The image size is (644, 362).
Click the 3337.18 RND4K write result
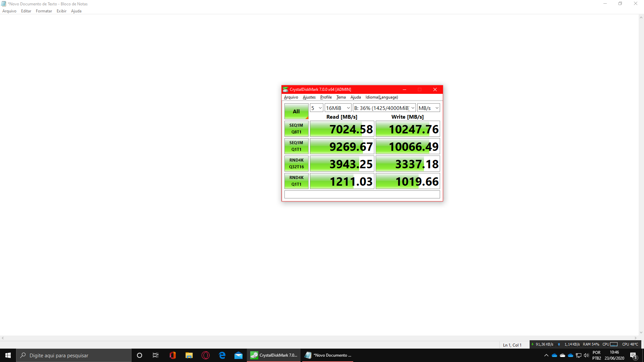click(408, 164)
